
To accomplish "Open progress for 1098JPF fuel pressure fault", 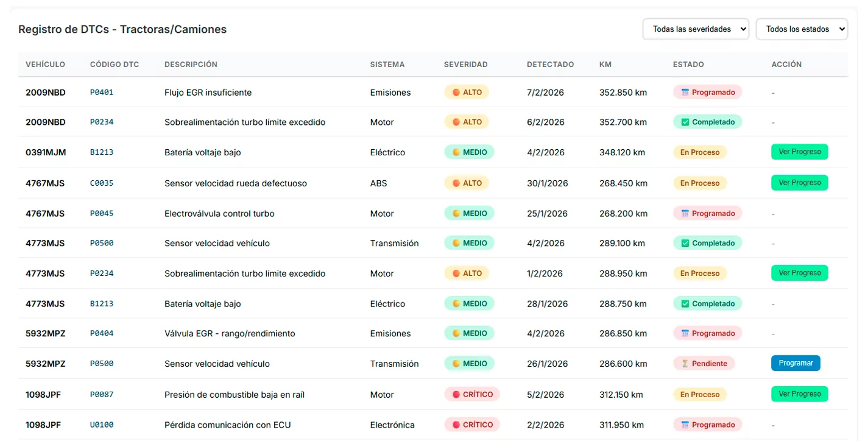I will [799, 393].
